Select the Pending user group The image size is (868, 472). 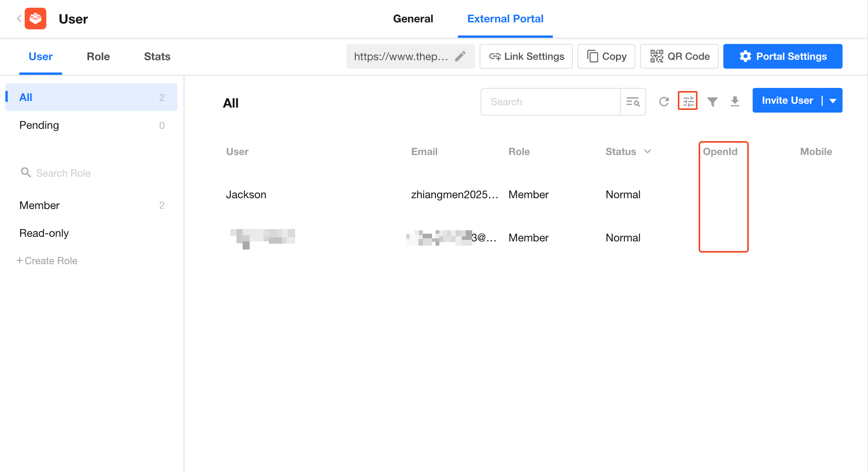coord(39,125)
